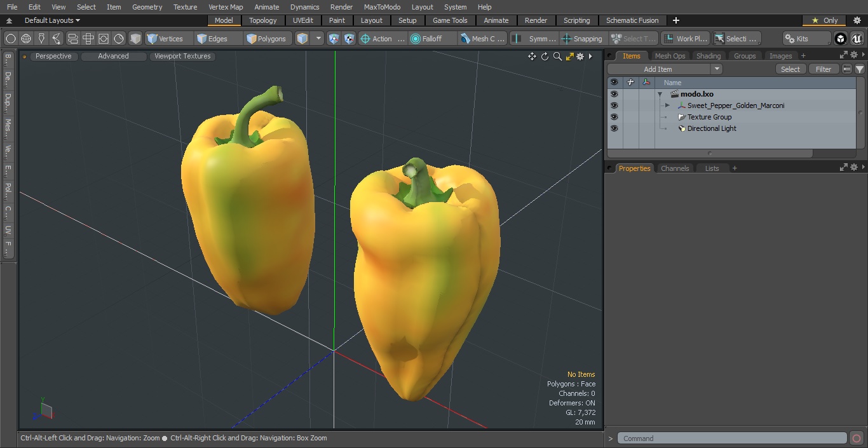The image size is (868, 448).
Task: Click the curve tool icon
Action: tap(57, 39)
